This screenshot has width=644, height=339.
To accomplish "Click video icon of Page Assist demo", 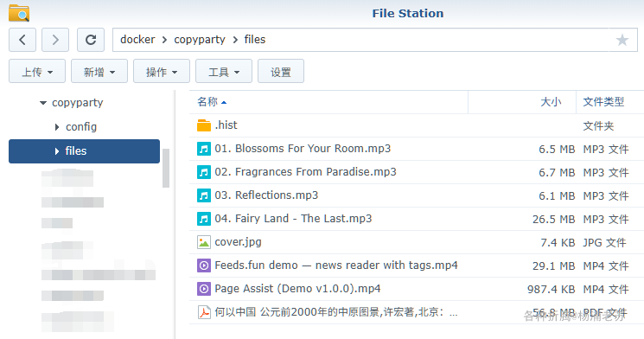I will click(x=204, y=290).
